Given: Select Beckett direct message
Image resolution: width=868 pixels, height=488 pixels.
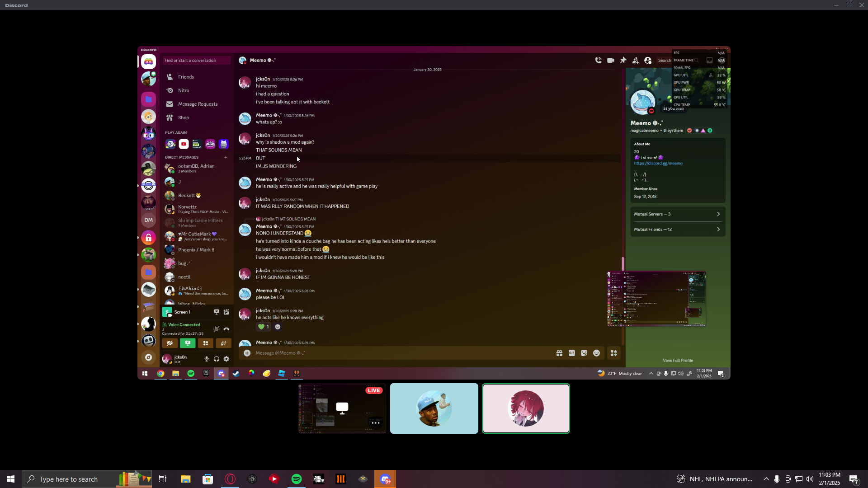Looking at the screenshot, I should coord(186,196).
